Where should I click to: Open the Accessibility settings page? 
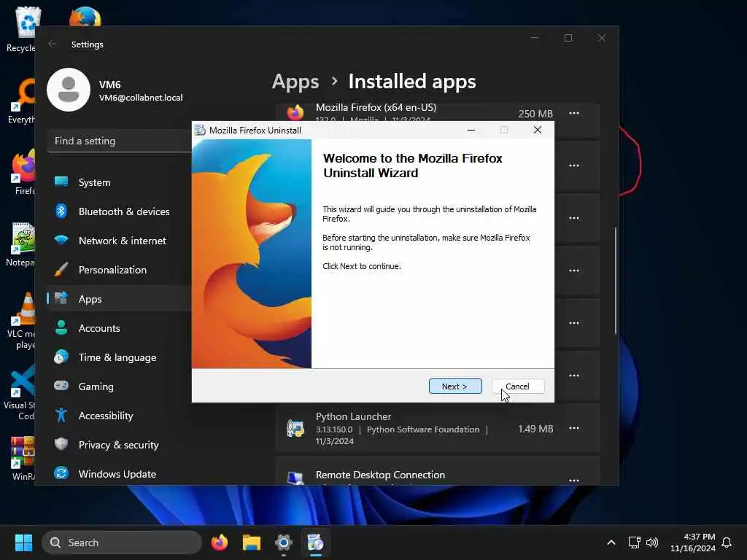point(119,416)
